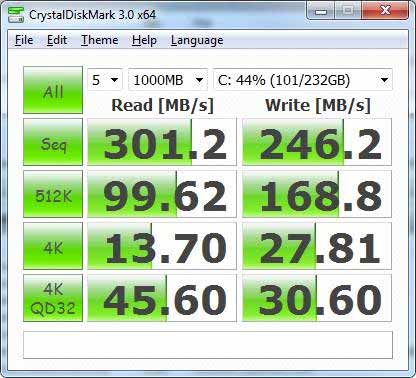Click the 4K read result 13.70
The height and width of the screenshot is (378, 416).
tap(162, 246)
